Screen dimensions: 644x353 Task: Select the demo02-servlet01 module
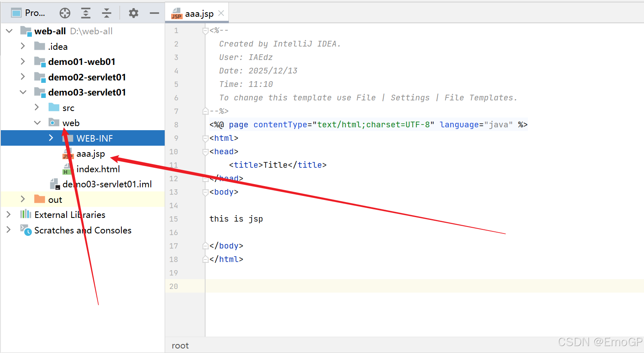[83, 77]
